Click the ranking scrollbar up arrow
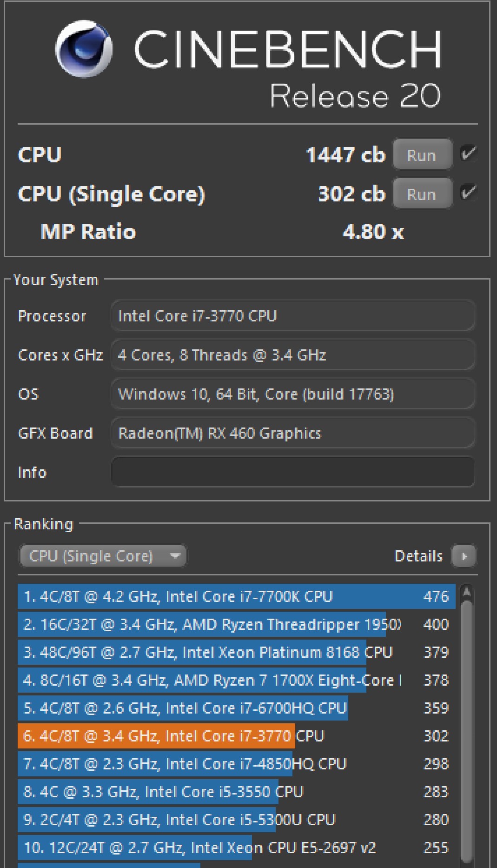The image size is (497, 868). (x=467, y=592)
